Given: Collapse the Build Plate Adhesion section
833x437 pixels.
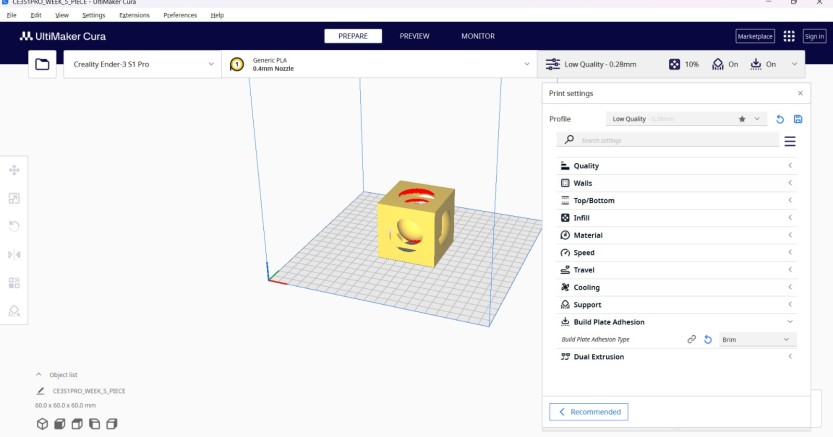Looking at the screenshot, I should pyautogui.click(x=676, y=322).
